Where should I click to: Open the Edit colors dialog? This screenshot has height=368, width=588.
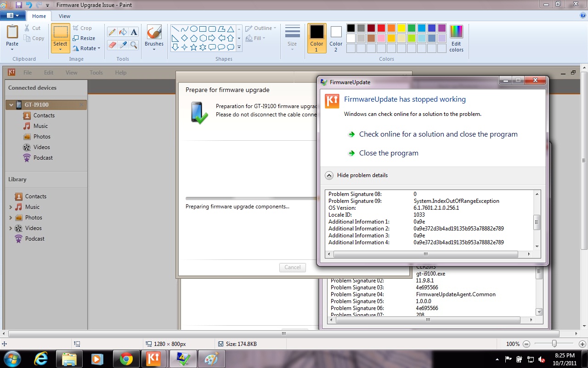tap(456, 38)
